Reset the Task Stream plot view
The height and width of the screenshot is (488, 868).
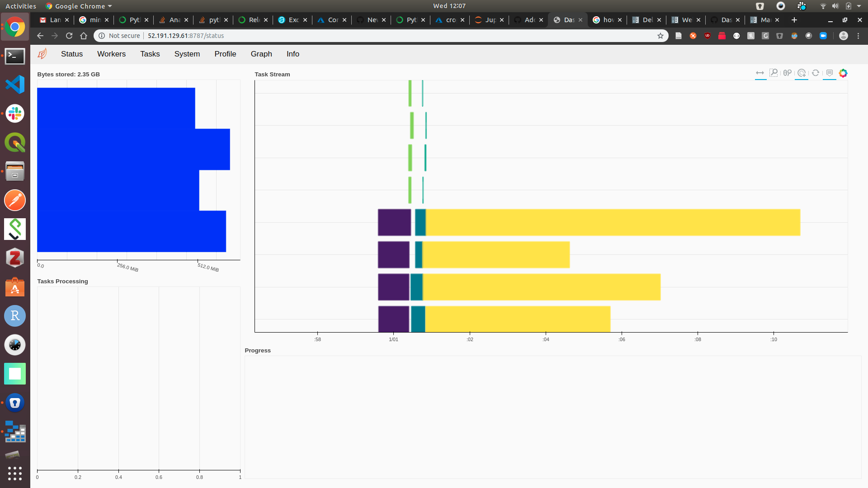pyautogui.click(x=816, y=73)
